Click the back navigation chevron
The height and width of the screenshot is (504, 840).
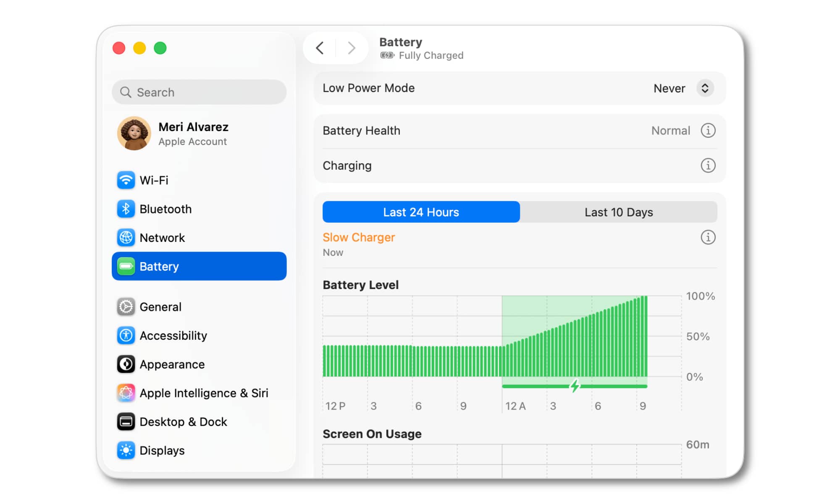click(320, 48)
